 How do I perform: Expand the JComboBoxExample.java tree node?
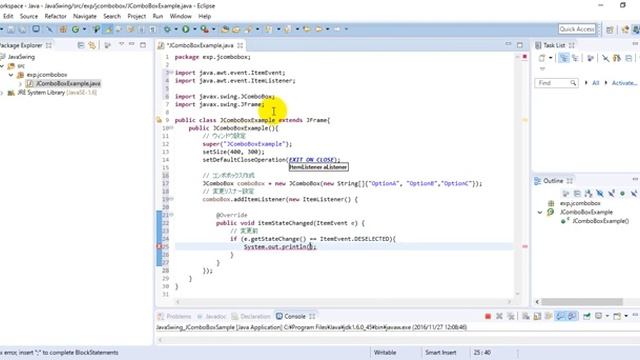click(x=20, y=84)
